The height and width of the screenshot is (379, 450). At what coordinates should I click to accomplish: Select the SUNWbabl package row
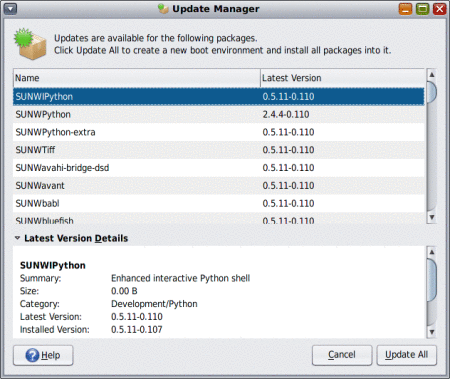click(x=219, y=203)
